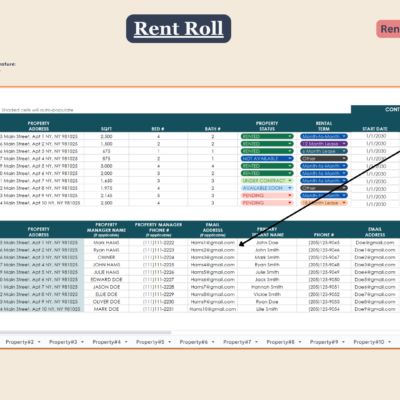Open the 18 Month Lease rental term dropdown
400x400 pixels.
point(324,203)
